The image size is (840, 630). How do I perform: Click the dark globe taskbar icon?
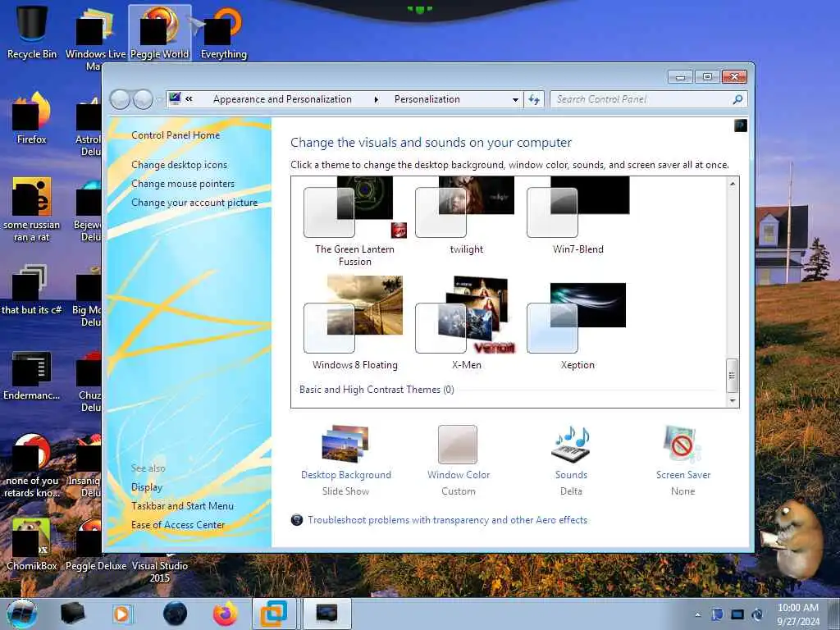175,614
